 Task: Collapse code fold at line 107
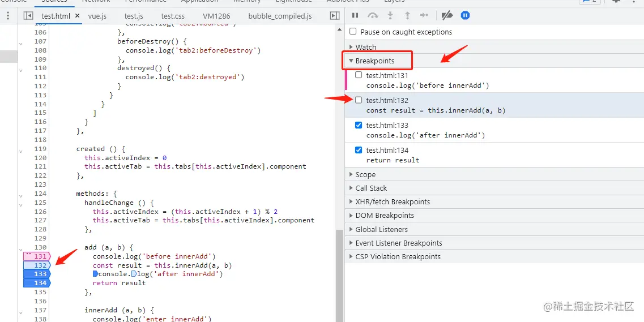tap(20, 44)
